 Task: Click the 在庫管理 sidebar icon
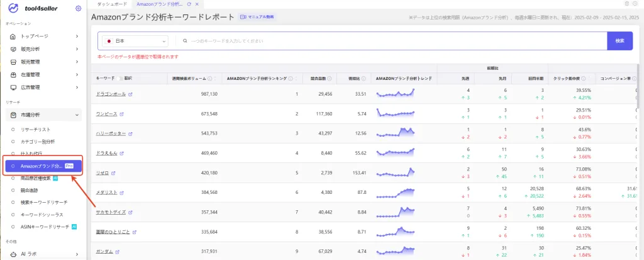(x=13, y=75)
